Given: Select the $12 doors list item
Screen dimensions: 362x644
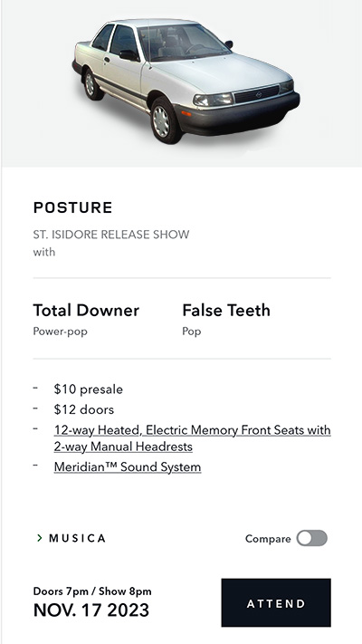Looking at the screenshot, I should [x=84, y=409].
